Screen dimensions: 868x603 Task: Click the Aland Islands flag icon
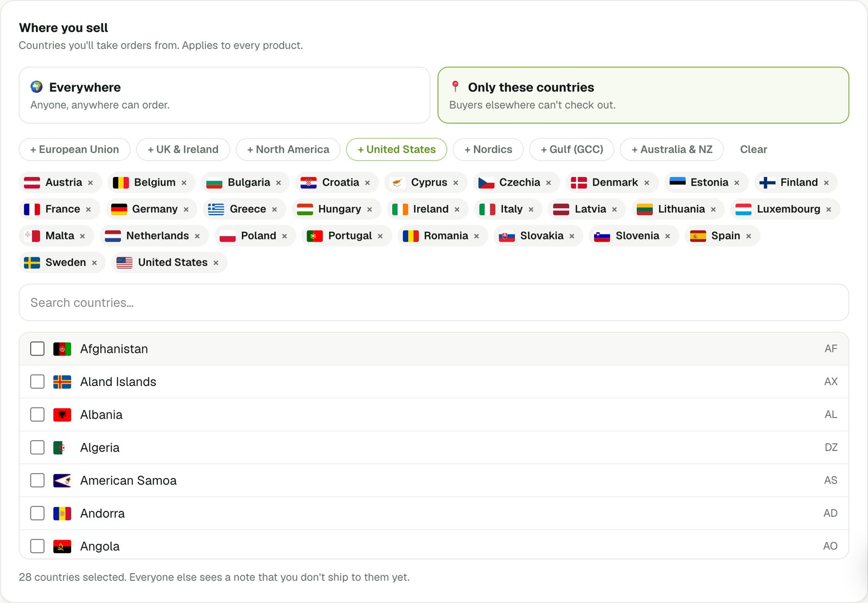click(62, 382)
